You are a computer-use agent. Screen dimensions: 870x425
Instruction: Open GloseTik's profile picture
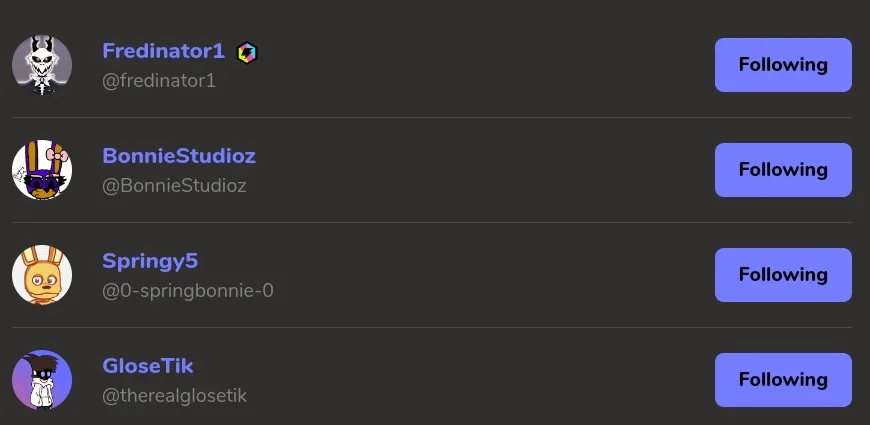click(x=42, y=380)
